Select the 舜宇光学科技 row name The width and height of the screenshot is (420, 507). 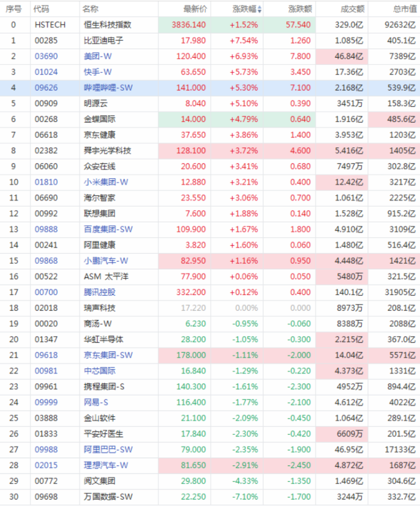tap(108, 151)
